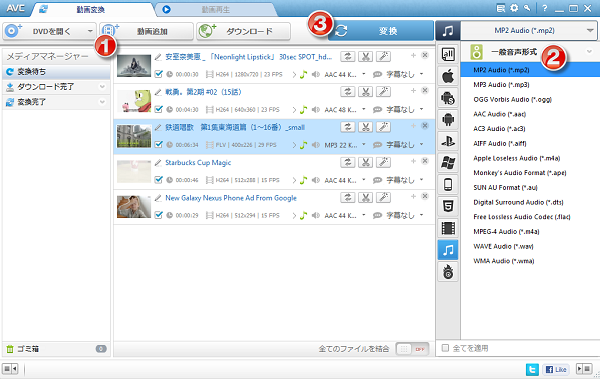Toggle right panel icon in bottom bar
This screenshot has width=600, height=379.
tap(584, 369)
